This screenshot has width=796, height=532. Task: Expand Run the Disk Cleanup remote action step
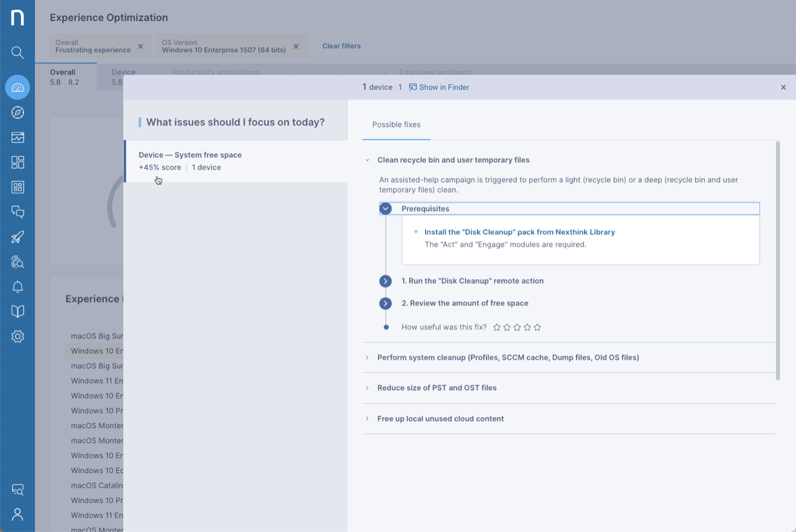(x=386, y=281)
